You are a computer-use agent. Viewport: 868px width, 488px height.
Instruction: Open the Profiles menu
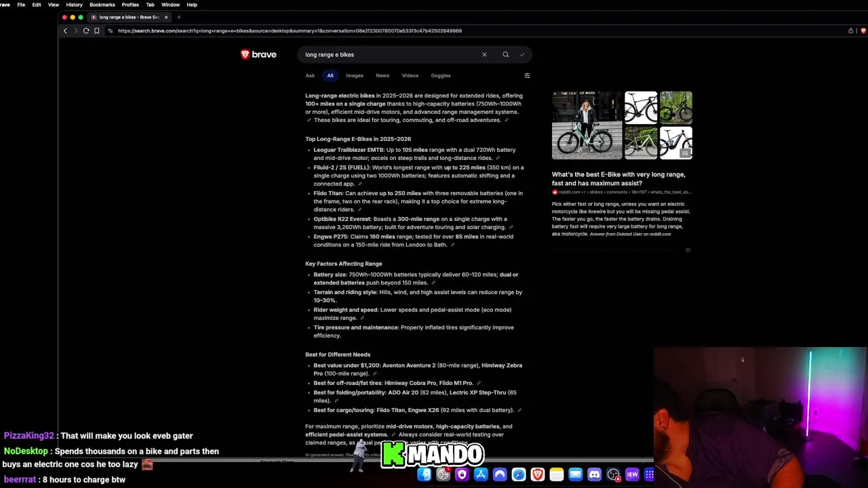point(130,5)
